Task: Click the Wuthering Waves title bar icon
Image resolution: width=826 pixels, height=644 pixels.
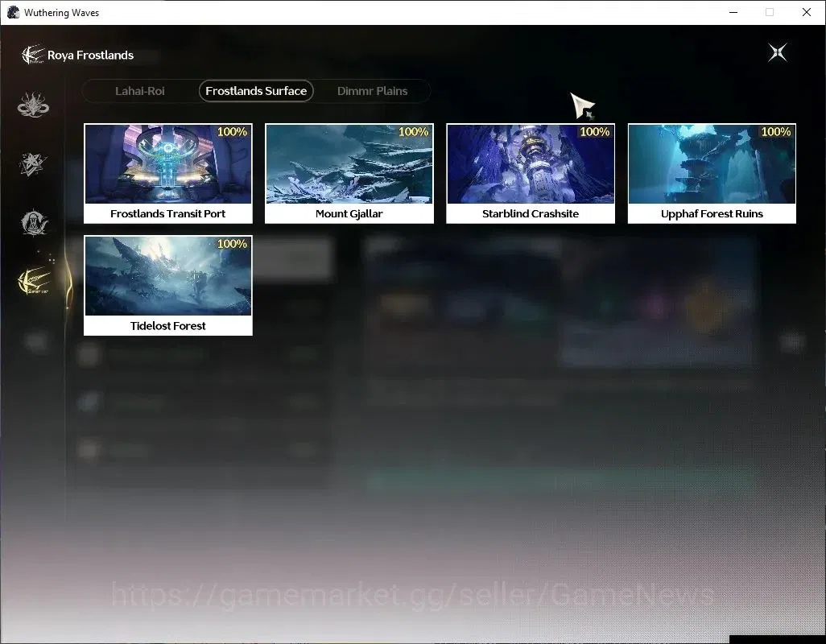Action: (13, 12)
